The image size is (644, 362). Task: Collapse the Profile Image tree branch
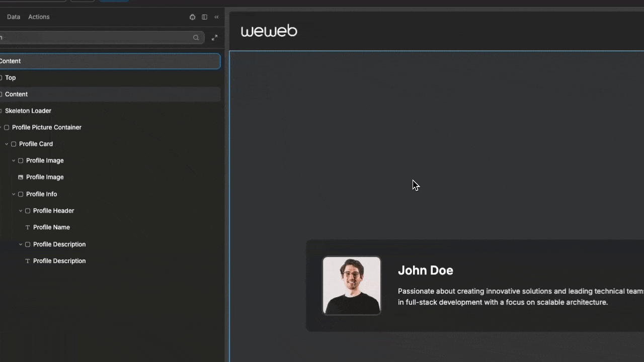pos(14,160)
